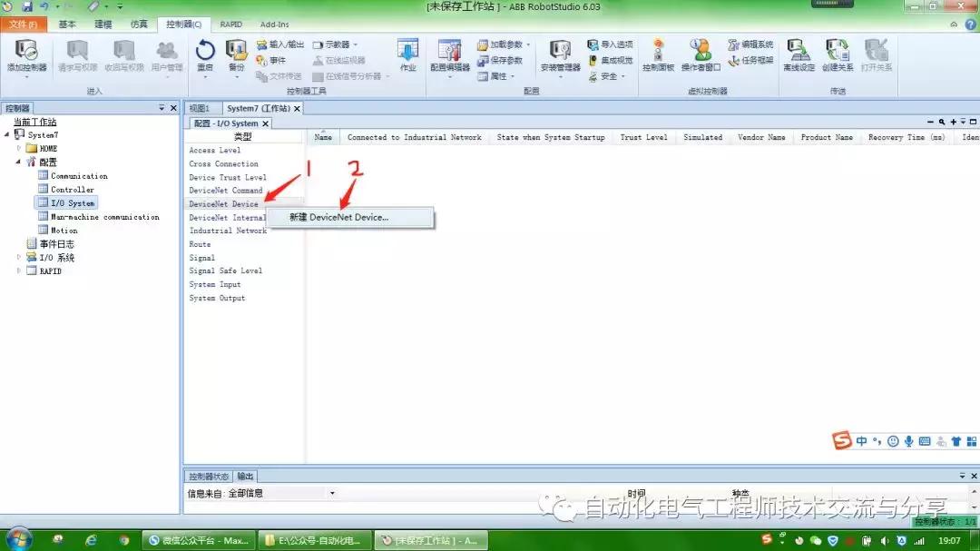Viewport: 980px width, 551px height.
Task: Click the Trust Level column header
Action: (x=643, y=137)
